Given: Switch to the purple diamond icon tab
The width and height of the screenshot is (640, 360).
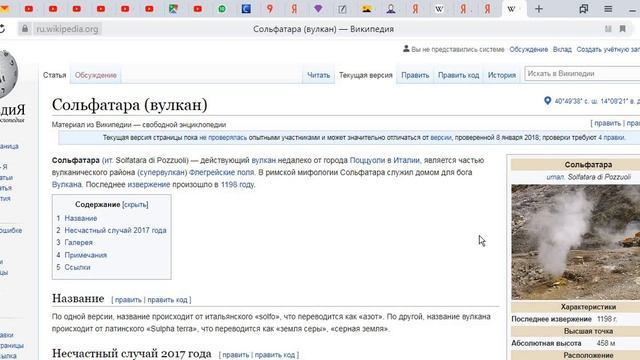Looking at the screenshot, I should pos(318,9).
